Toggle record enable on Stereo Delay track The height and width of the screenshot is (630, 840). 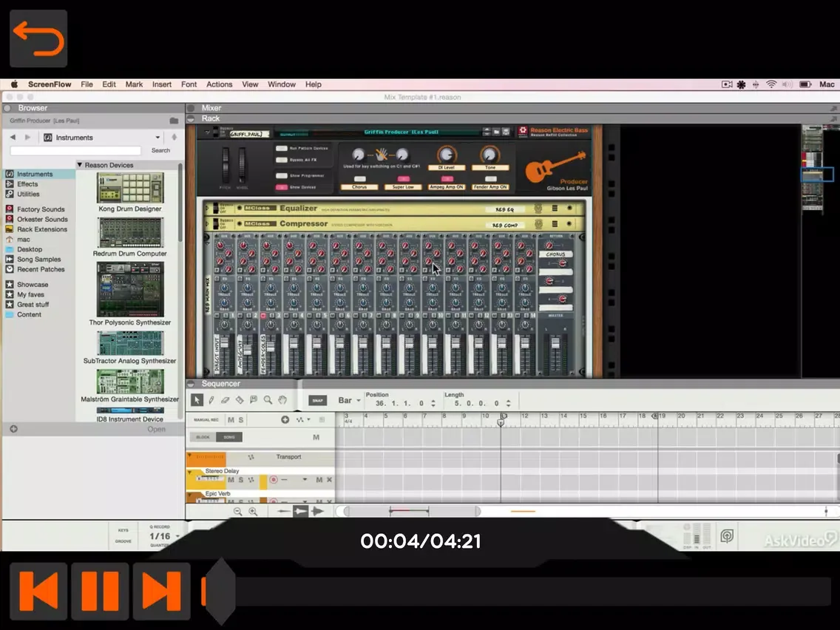tap(274, 480)
